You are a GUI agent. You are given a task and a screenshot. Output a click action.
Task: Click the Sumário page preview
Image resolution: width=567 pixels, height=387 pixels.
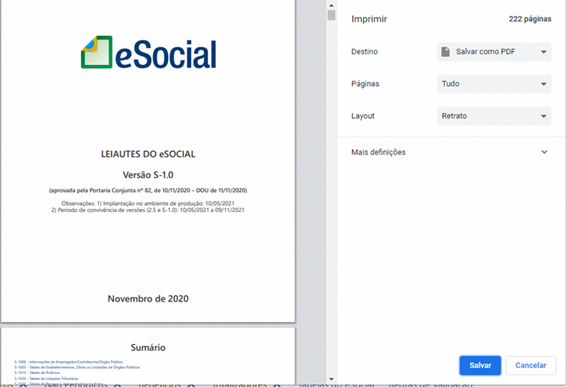148,356
